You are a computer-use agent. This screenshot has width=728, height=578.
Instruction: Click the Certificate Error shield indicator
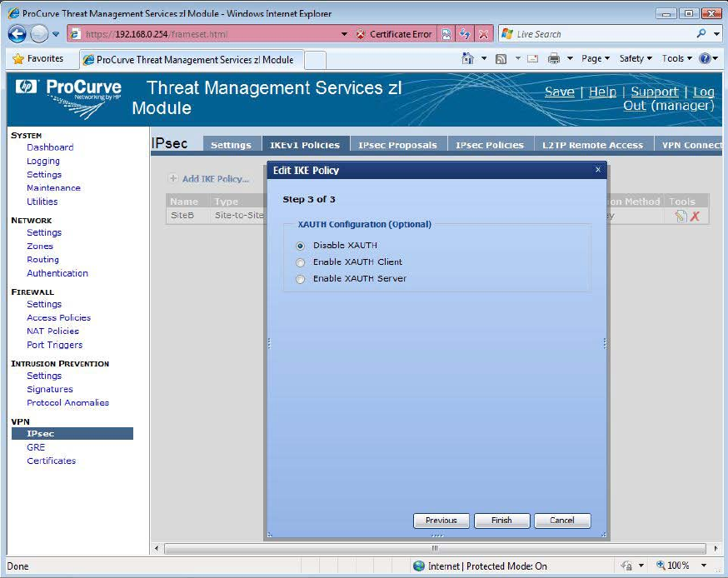tap(394, 34)
